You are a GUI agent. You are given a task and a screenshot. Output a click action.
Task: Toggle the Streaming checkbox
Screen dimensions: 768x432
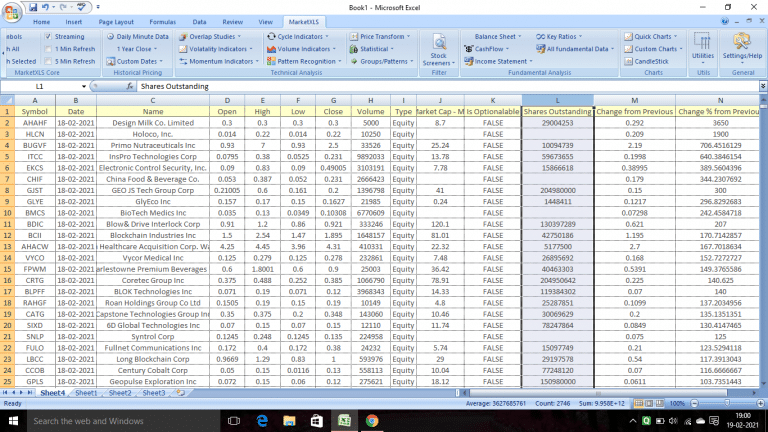[x=48, y=37]
